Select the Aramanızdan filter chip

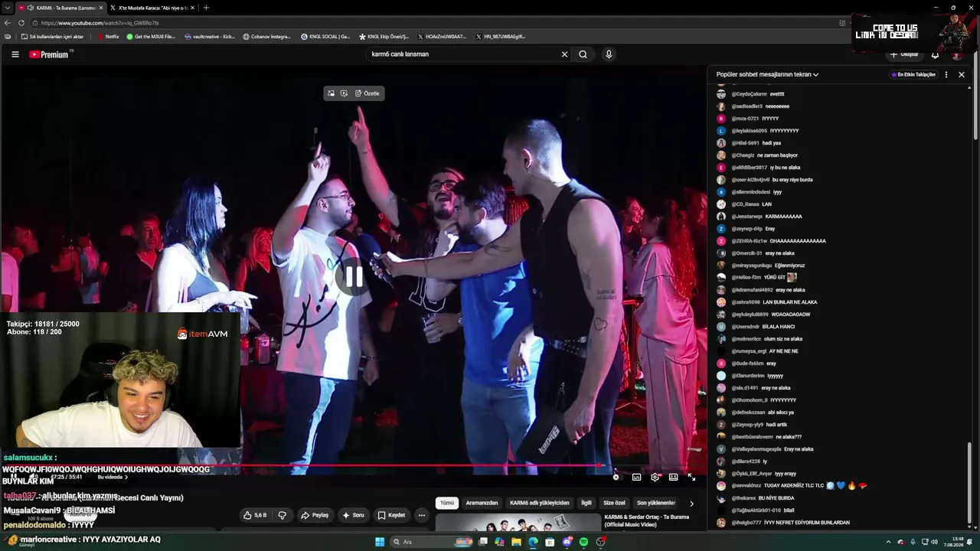pos(482,503)
